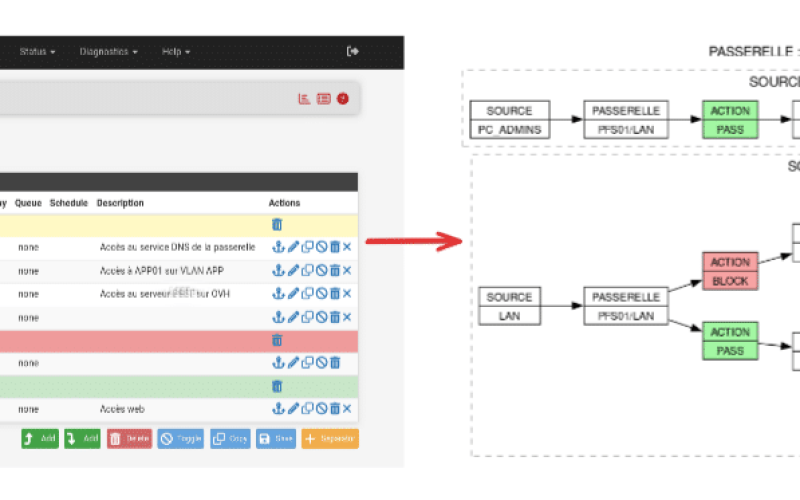
Task: Open the Diagnostics dropdown menu
Action: point(108,51)
